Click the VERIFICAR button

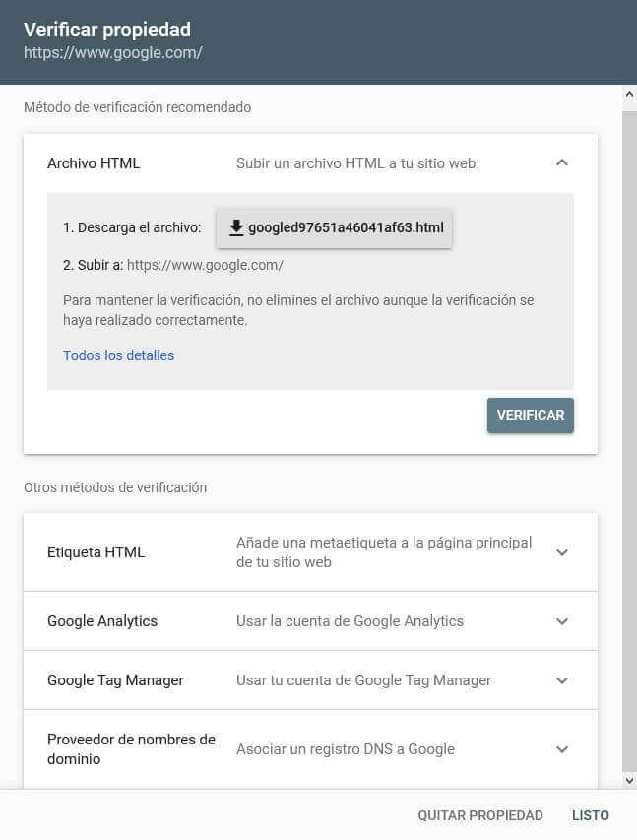[x=530, y=416]
